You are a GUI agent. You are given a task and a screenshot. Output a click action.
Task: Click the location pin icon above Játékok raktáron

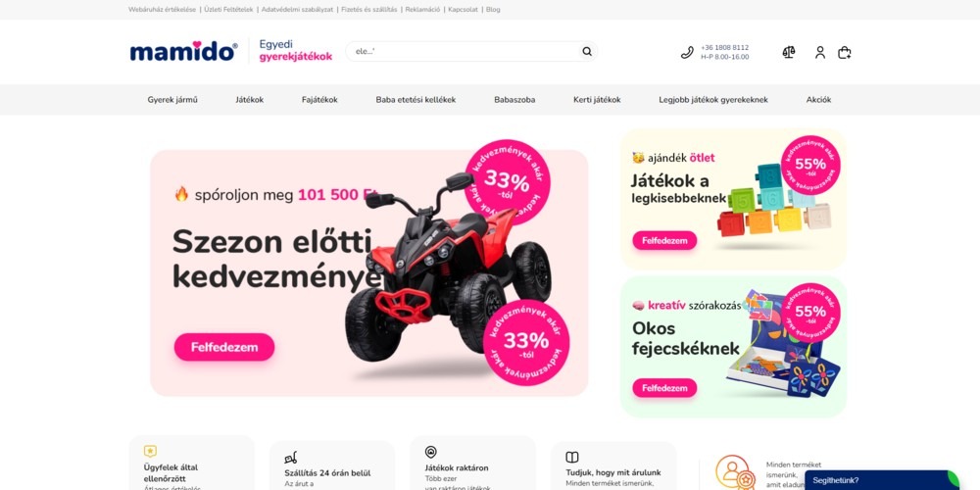coord(430,452)
